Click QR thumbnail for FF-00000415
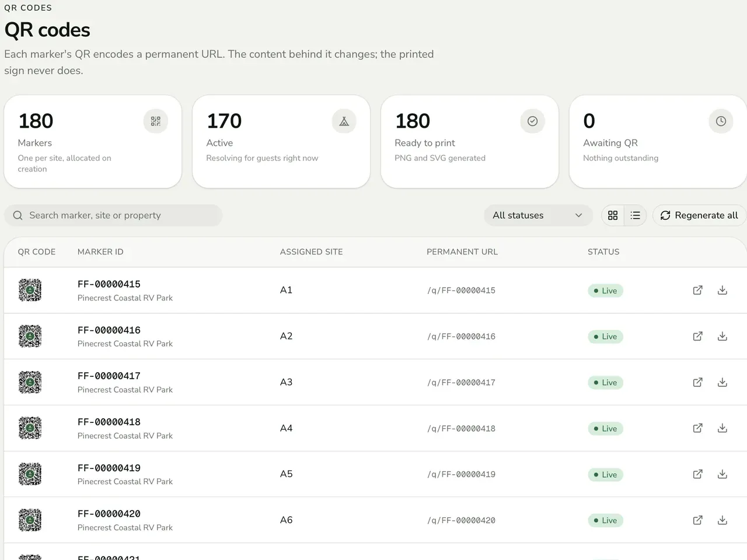This screenshot has width=747, height=560. click(30, 290)
